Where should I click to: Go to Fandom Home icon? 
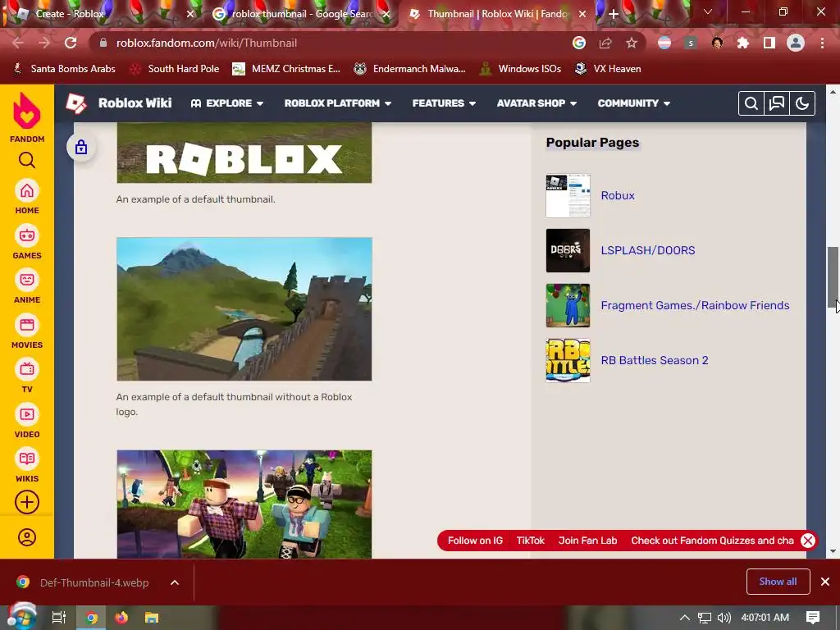pyautogui.click(x=27, y=191)
